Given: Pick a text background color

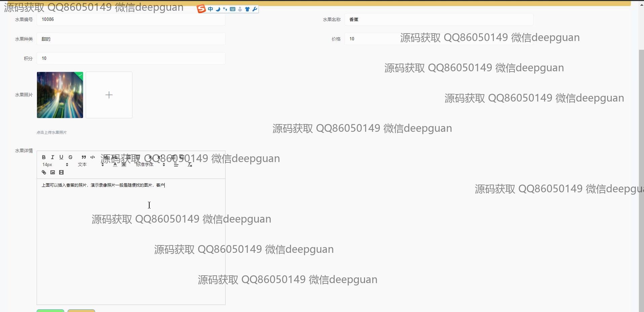Looking at the screenshot, I should tap(124, 164).
